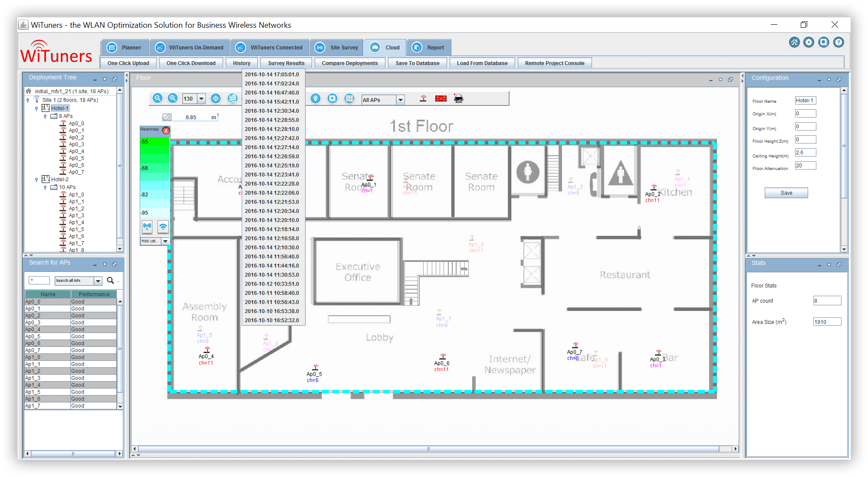The height and width of the screenshot is (477, 868).
Task: Select history entry 2016-10-14 17:05:01.0
Action: pyautogui.click(x=273, y=75)
